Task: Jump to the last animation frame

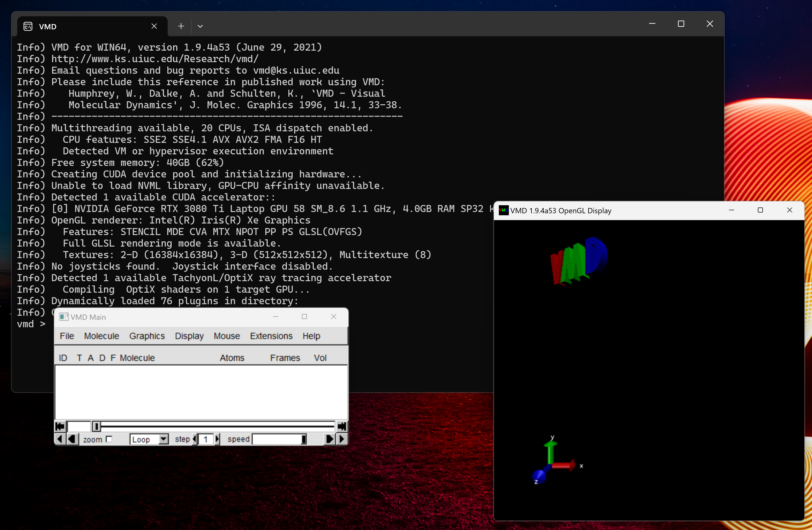Action: 341,426
